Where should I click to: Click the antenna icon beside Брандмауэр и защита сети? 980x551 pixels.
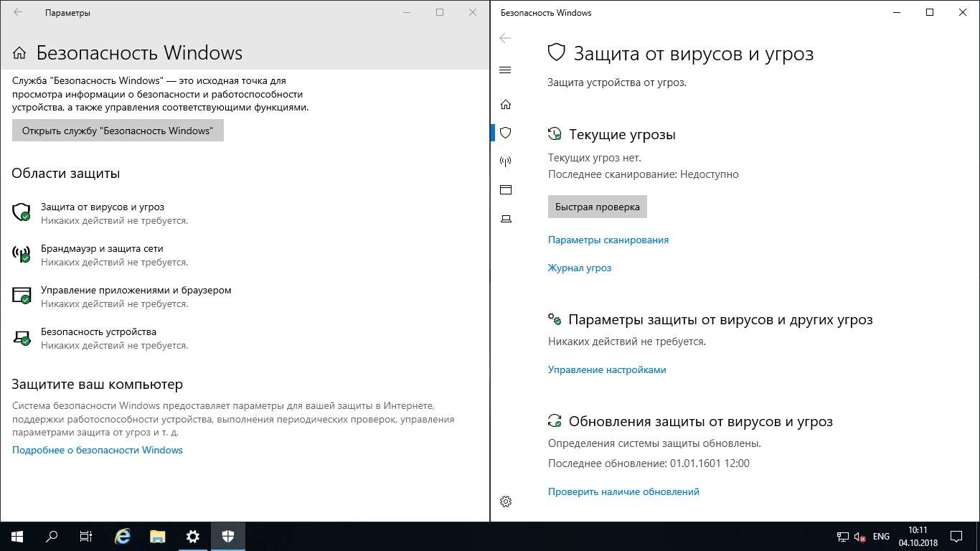[22, 253]
